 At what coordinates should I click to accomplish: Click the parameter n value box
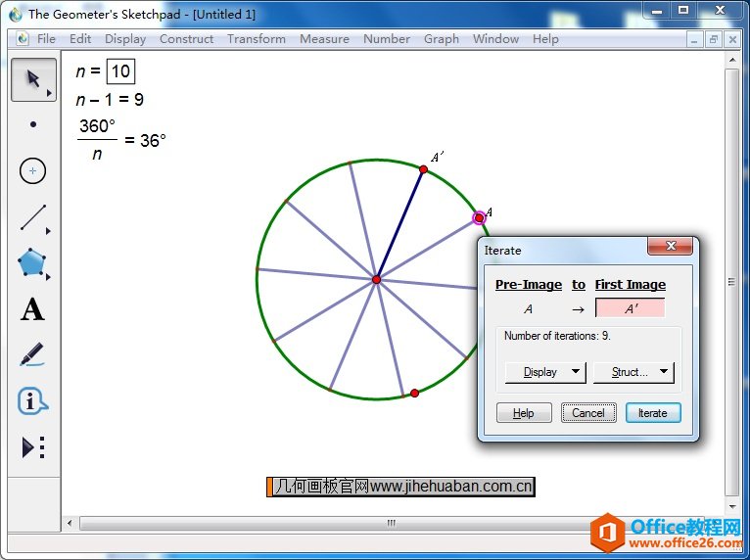click(x=120, y=71)
